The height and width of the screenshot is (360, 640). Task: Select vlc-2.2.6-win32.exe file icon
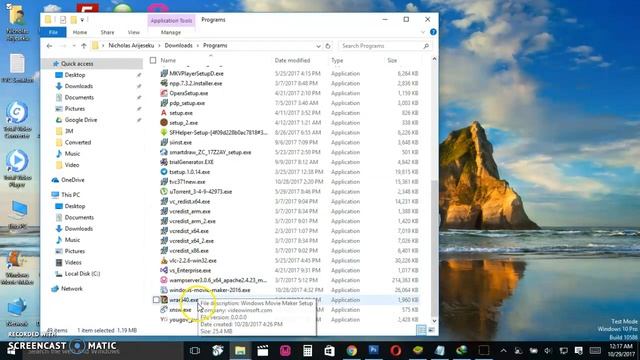click(x=164, y=260)
